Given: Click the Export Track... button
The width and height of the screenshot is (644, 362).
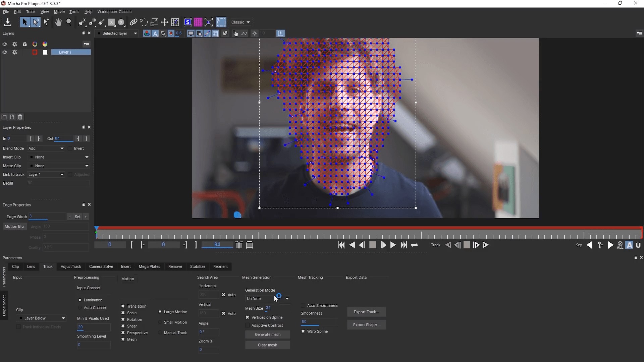Looking at the screenshot, I should point(366,312).
